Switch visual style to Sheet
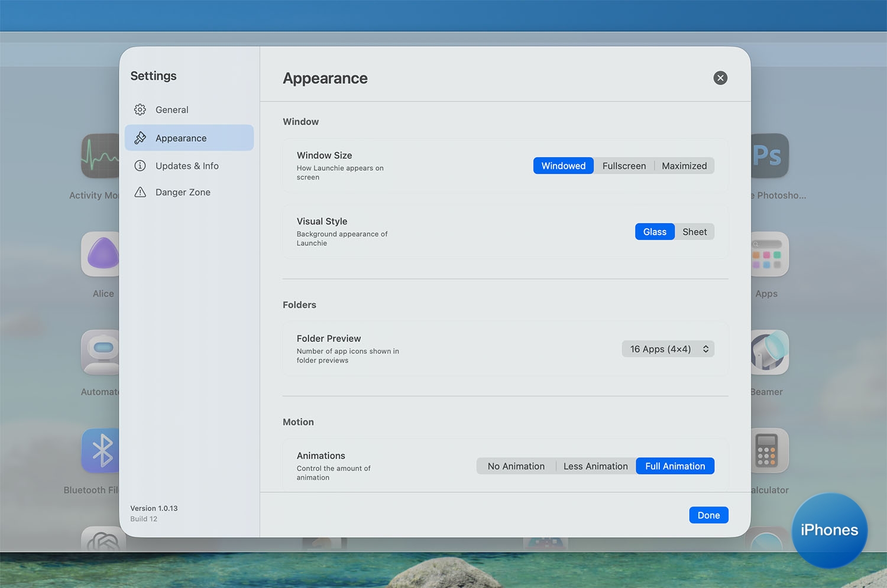 pos(694,232)
